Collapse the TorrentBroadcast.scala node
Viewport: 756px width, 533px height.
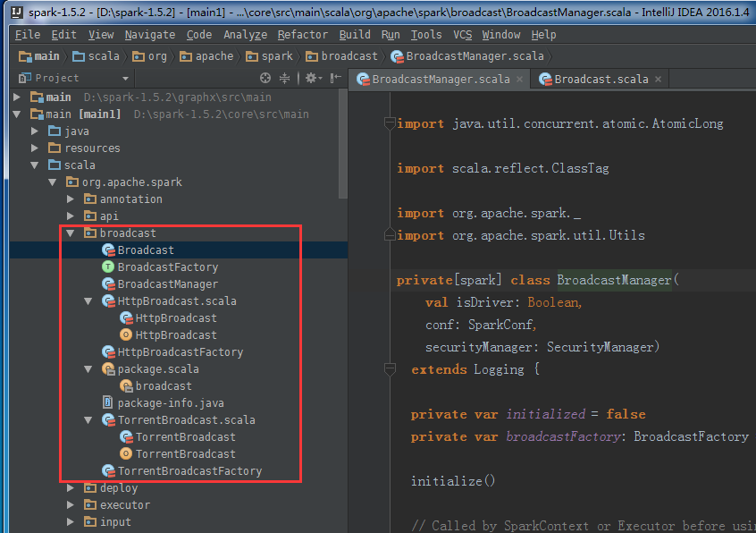(88, 420)
